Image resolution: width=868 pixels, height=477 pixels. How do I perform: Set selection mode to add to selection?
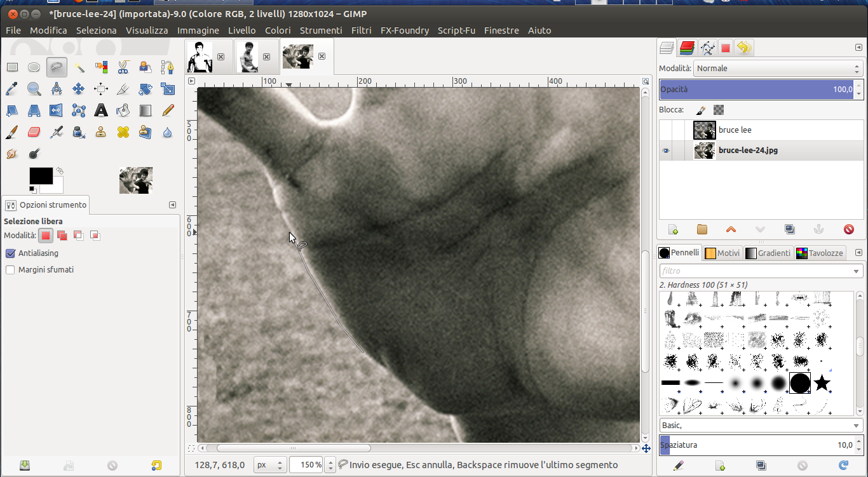point(62,236)
